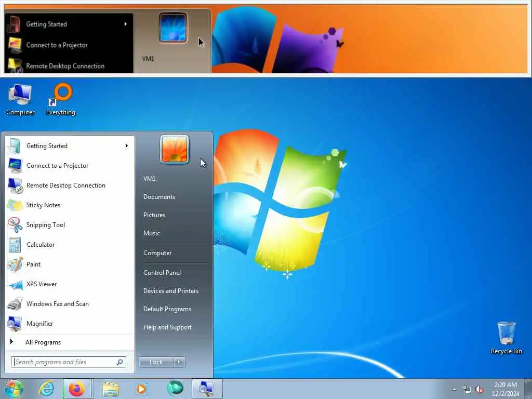Image resolution: width=532 pixels, height=399 pixels.
Task: Select the Everything desktop shortcut
Action: coord(61,99)
